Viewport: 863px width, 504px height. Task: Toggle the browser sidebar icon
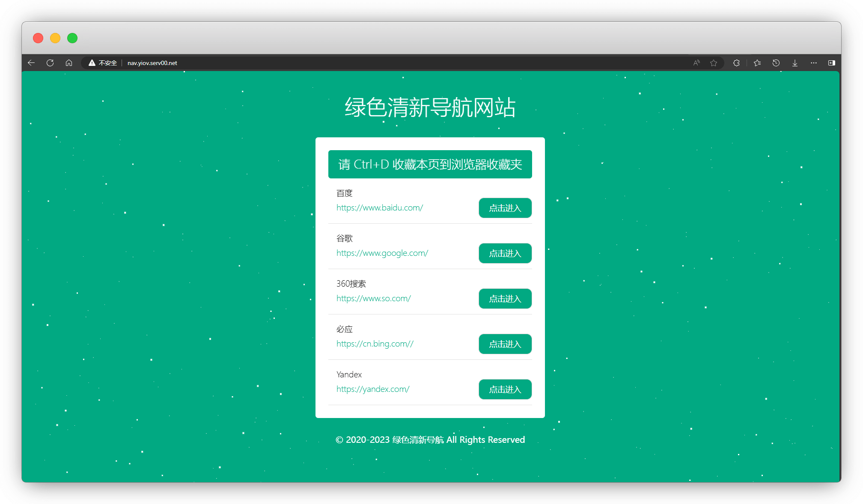831,63
